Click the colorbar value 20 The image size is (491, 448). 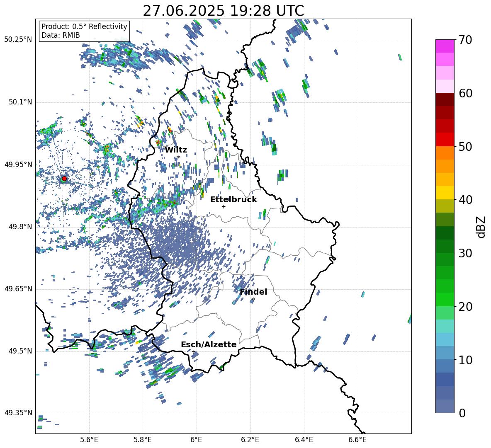click(465, 307)
